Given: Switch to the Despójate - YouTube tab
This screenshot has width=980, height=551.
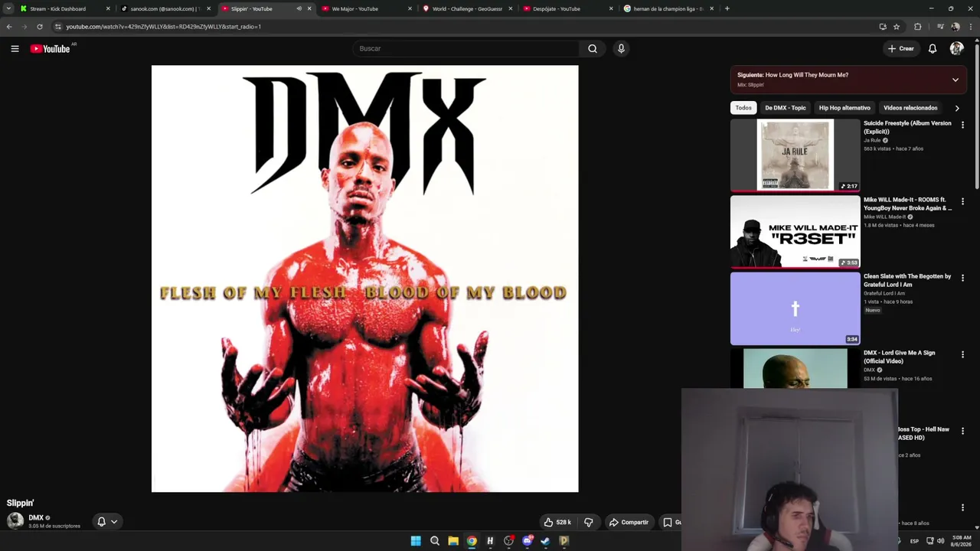Looking at the screenshot, I should click(x=568, y=8).
